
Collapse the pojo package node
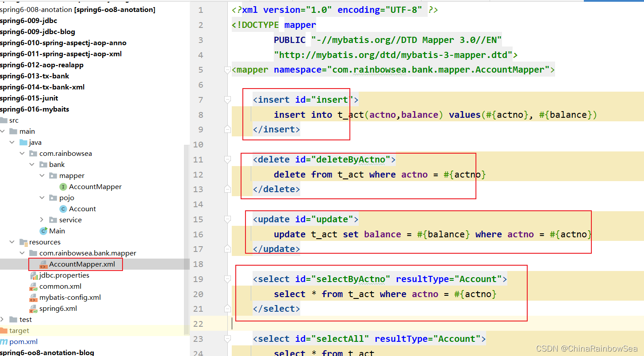coord(42,198)
